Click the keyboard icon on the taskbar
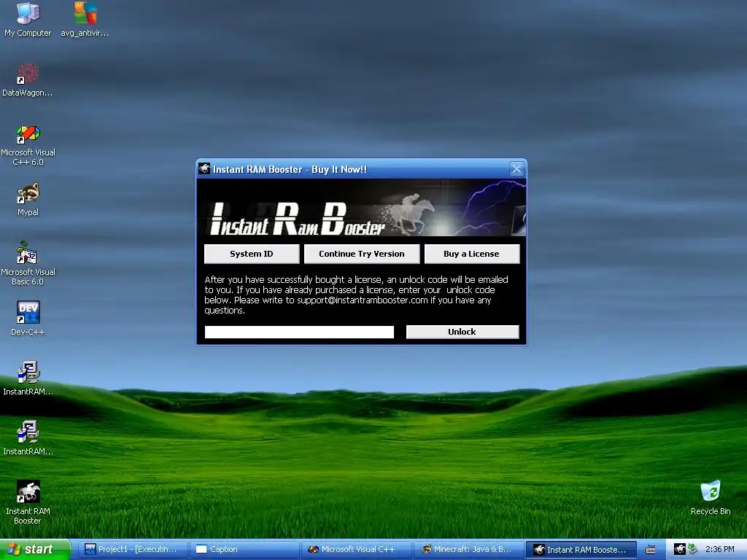This screenshot has width=747, height=560. (x=650, y=550)
